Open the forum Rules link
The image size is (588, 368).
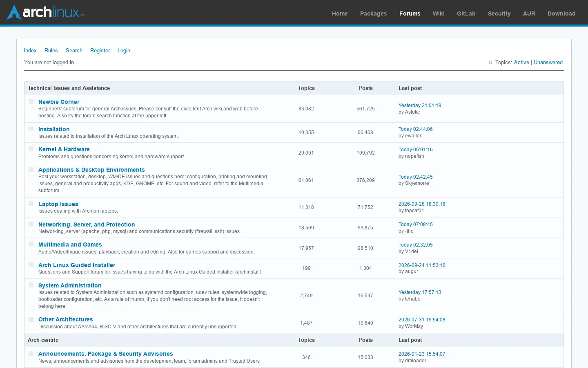click(x=51, y=50)
